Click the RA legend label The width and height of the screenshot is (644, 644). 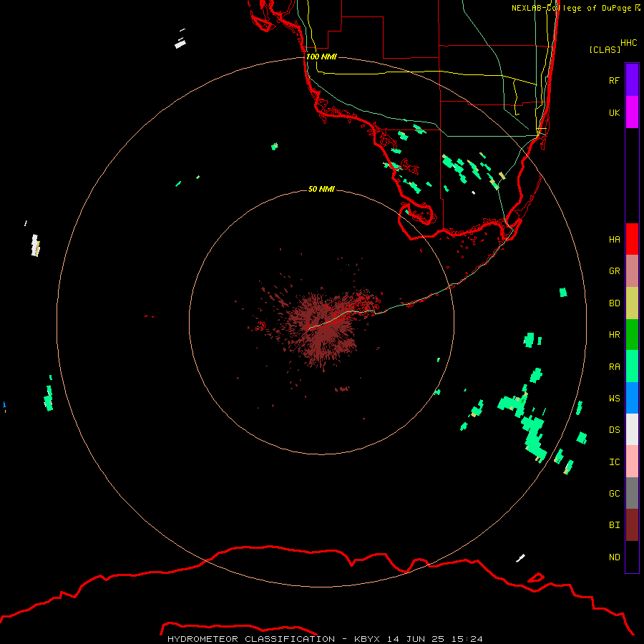(614, 367)
